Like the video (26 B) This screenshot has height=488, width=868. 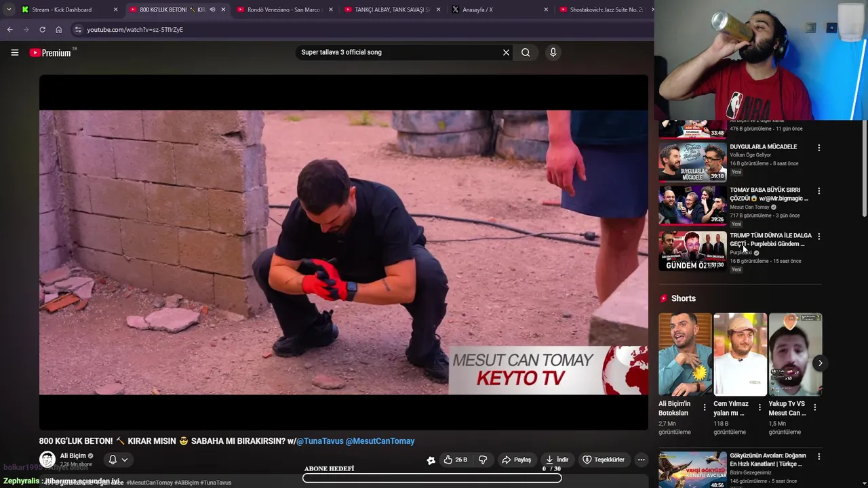point(456,460)
